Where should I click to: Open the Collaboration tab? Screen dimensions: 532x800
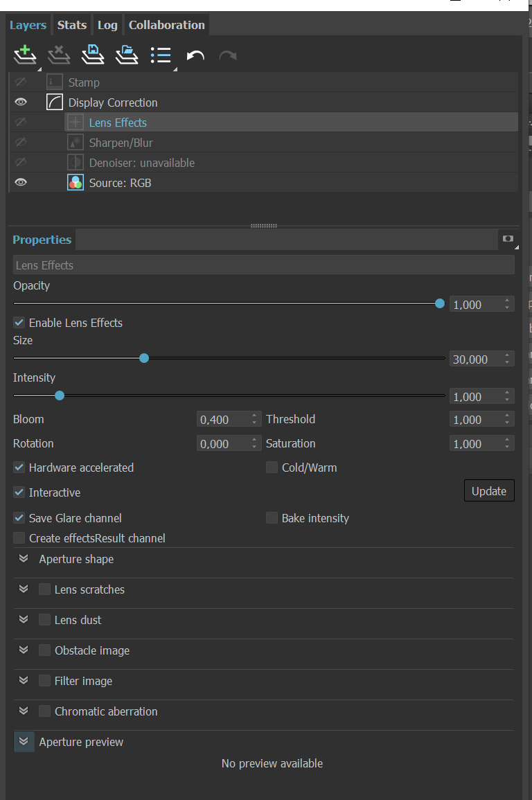tap(167, 25)
